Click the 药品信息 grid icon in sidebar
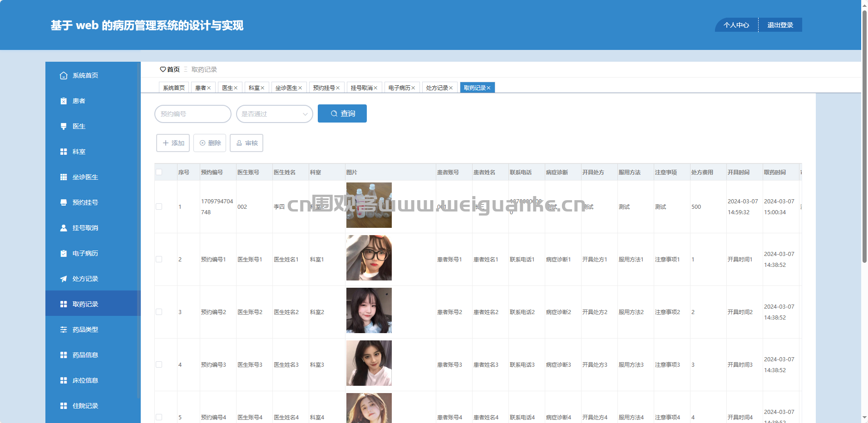The width and height of the screenshot is (868, 423). tap(64, 355)
